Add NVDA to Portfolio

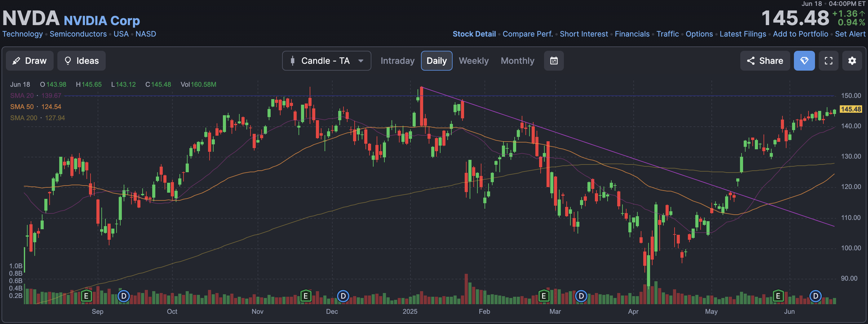(x=800, y=34)
